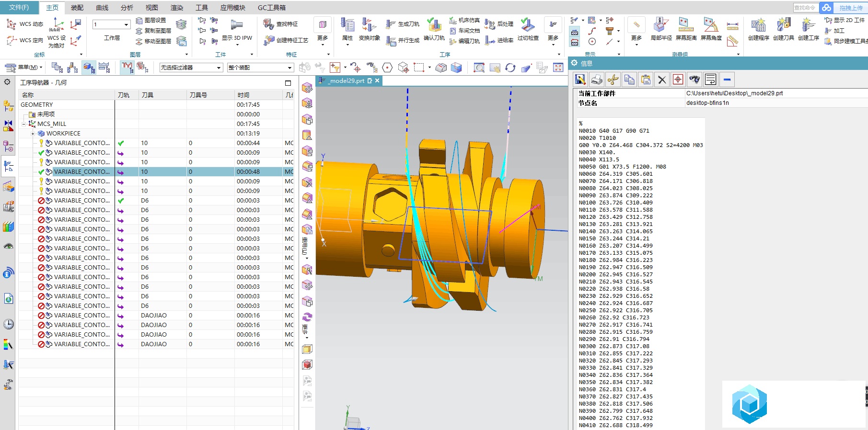Click 查找命令 search field
Screen dimensions: 868x430
tap(805, 8)
